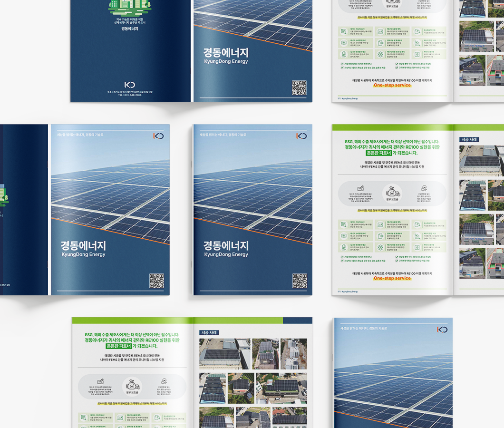This screenshot has height=428, width=504.
Task: Select the 시공 사례 label in the bottom spread
Action: pos(209,333)
